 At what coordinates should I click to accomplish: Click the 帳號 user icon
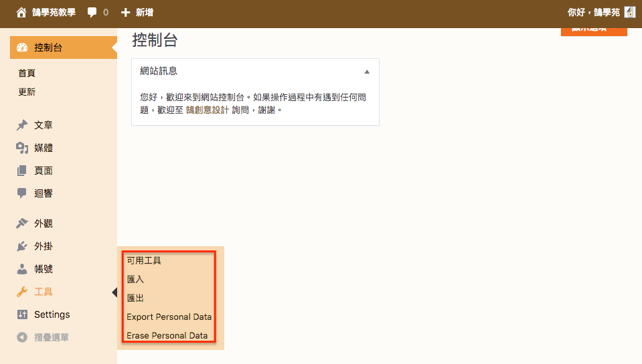22,269
